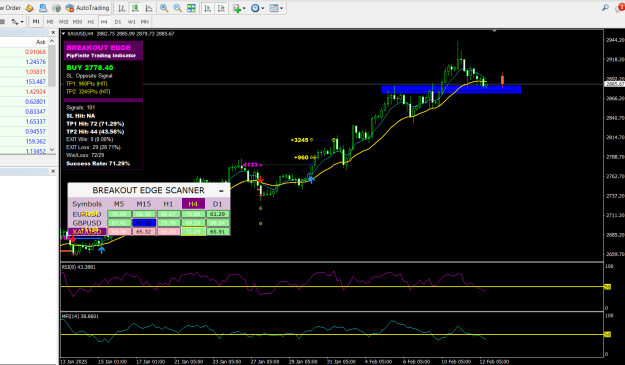Screen dimensions: 625x365
Task: Toggle the AutoTrading button
Action: pyautogui.click(x=87, y=8)
